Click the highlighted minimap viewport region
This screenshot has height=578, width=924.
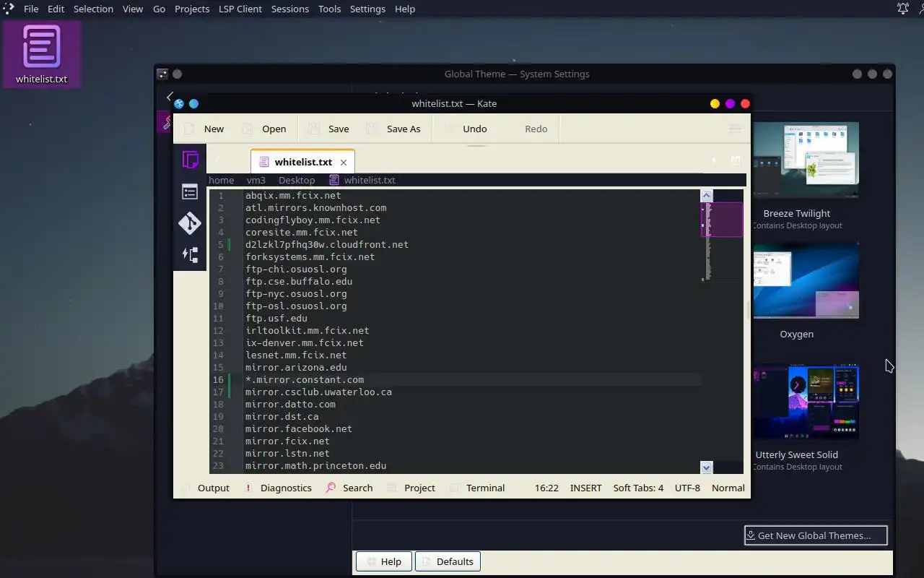pyautogui.click(x=722, y=220)
